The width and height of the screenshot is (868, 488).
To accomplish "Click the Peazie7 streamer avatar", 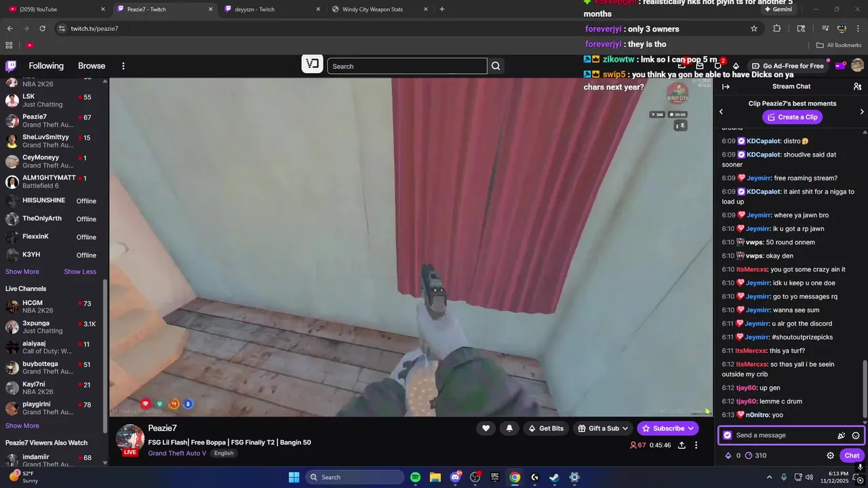I will 130,439.
